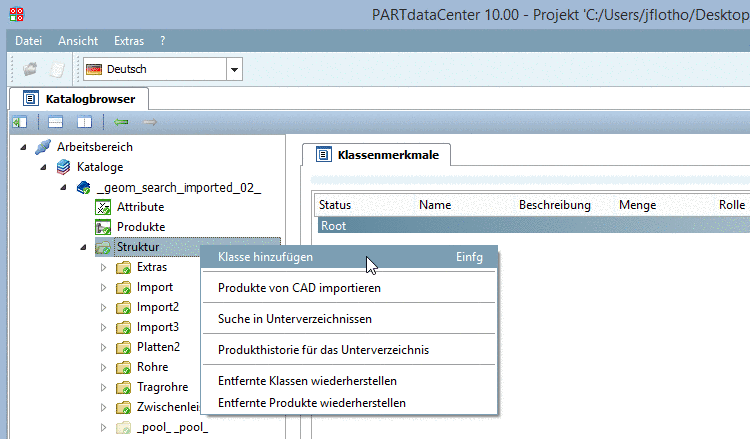Open the Extras menu
Viewport: 750px width, 439px height.
click(x=129, y=41)
